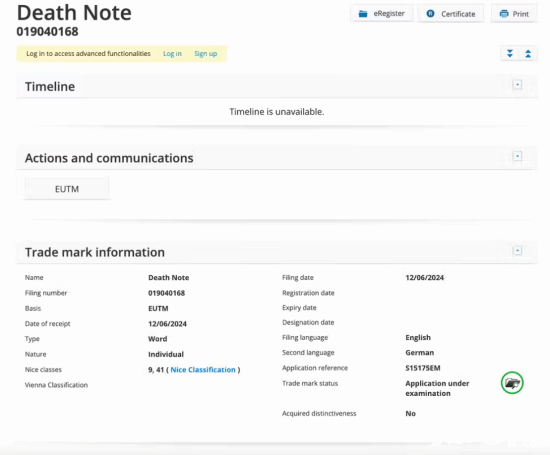Collapse all sections with double-up arrows icon
550x455 pixels.
(x=528, y=54)
